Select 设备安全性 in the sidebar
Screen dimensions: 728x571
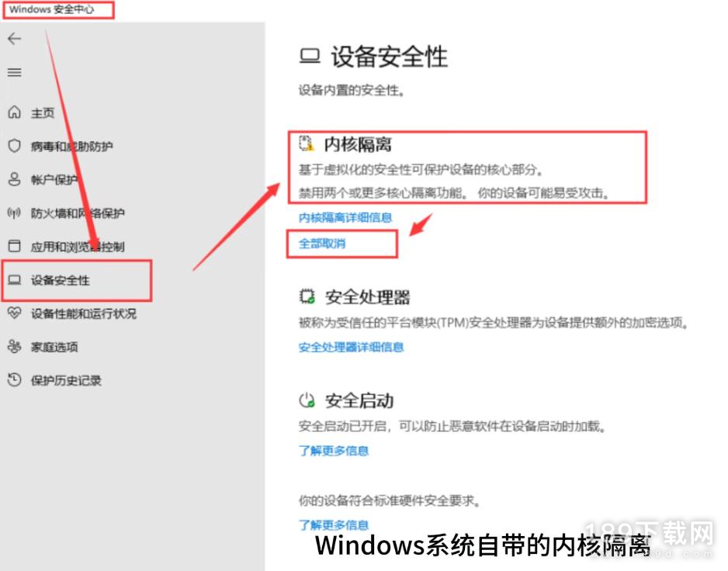pos(77,280)
